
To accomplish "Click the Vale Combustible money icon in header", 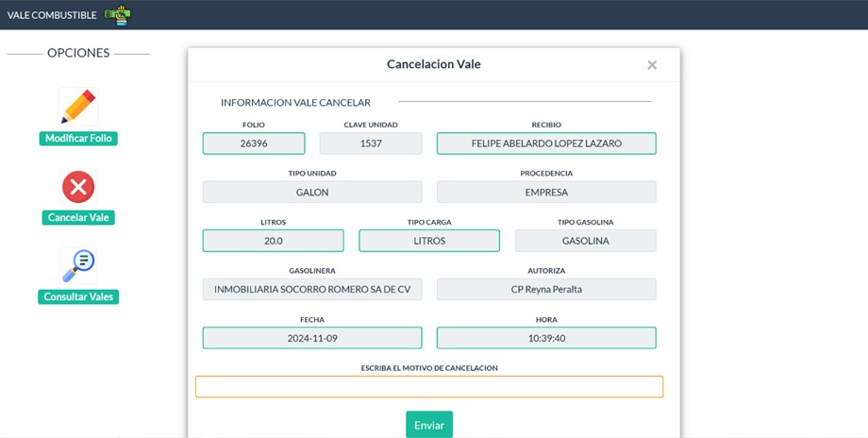I will pos(118,15).
